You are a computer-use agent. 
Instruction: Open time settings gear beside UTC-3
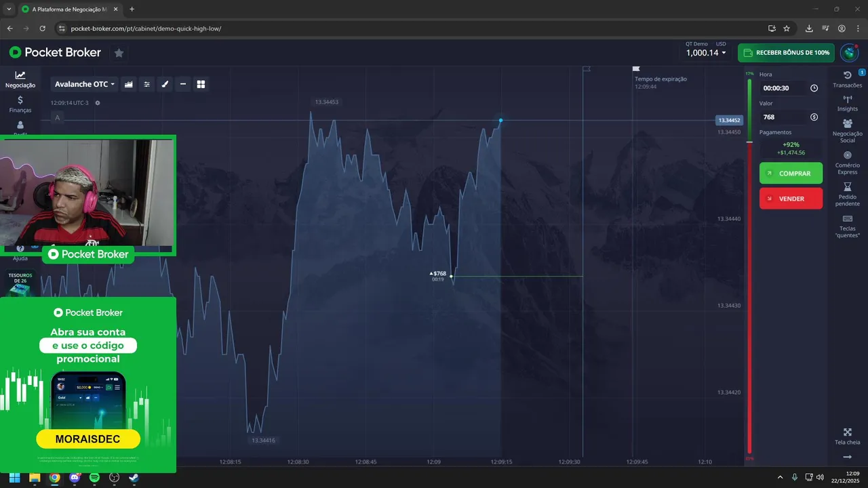coord(98,103)
